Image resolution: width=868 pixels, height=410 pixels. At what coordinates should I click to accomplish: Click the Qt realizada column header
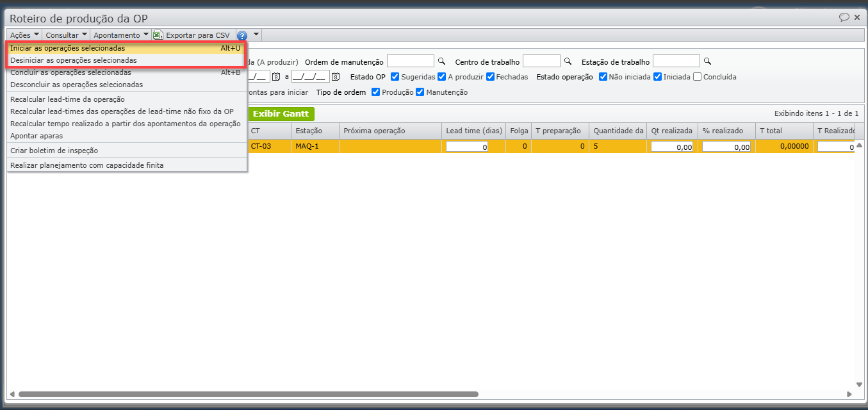point(672,131)
